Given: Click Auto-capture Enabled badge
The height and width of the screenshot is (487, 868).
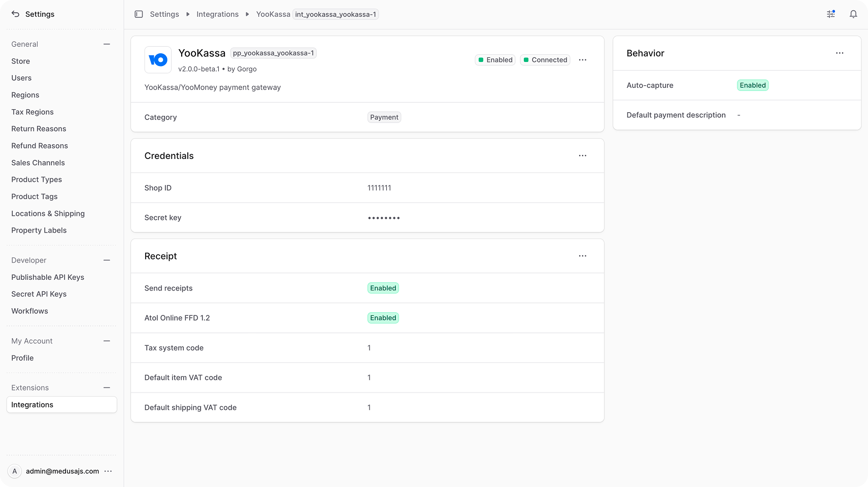Looking at the screenshot, I should [x=753, y=85].
